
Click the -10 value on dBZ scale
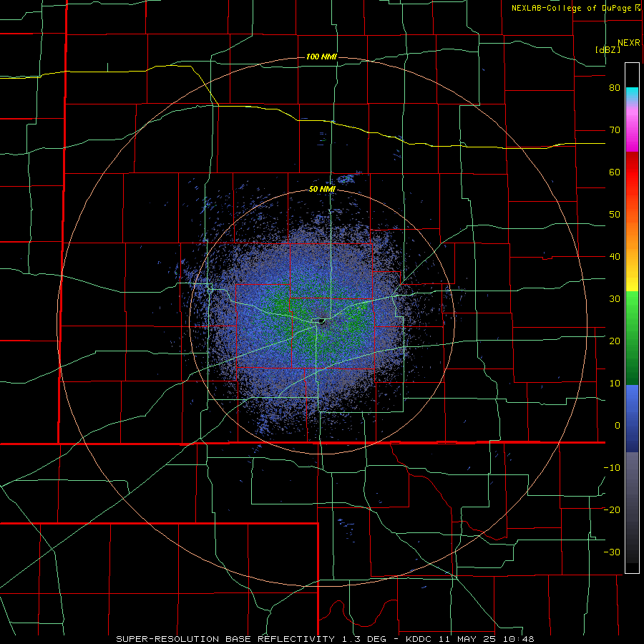pyautogui.click(x=612, y=467)
